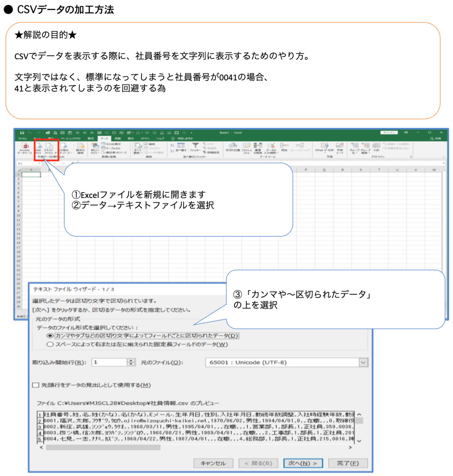Image resolution: width=453 pixels, height=476 pixels.
Task: Click the 次へ(N) > button
Action: 302,463
